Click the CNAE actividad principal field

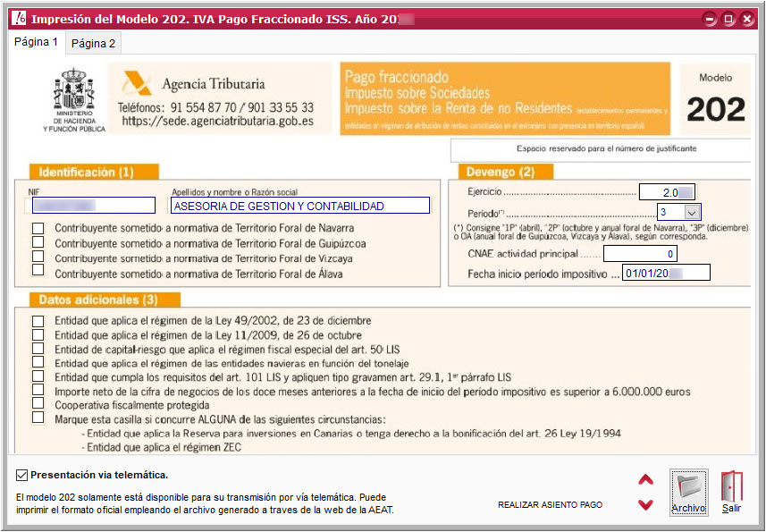(x=667, y=254)
